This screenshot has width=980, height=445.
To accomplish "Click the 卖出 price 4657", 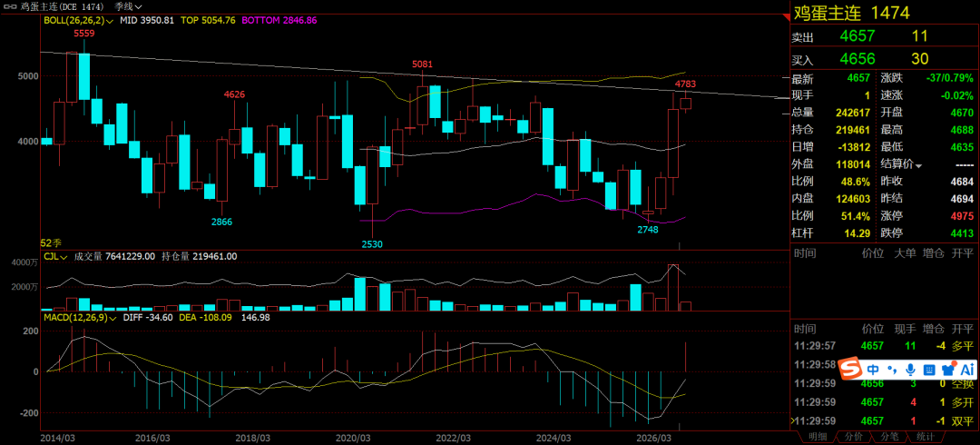I will coord(857,36).
